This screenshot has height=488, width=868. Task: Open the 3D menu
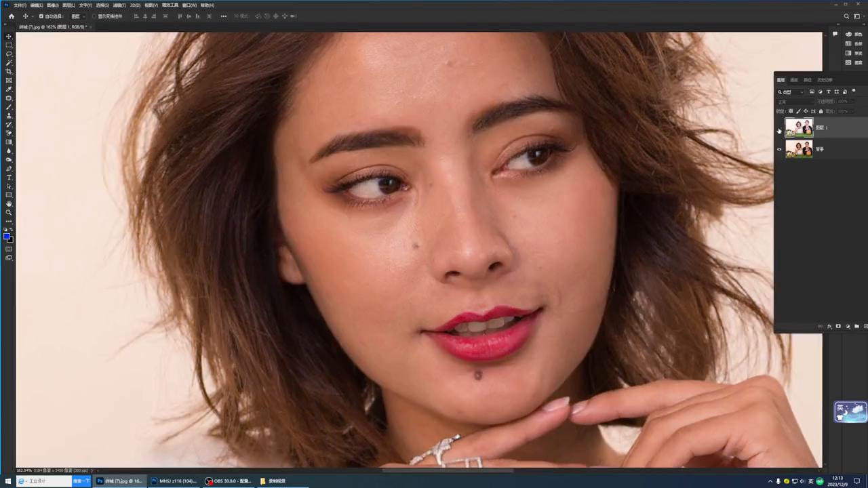[x=135, y=5]
